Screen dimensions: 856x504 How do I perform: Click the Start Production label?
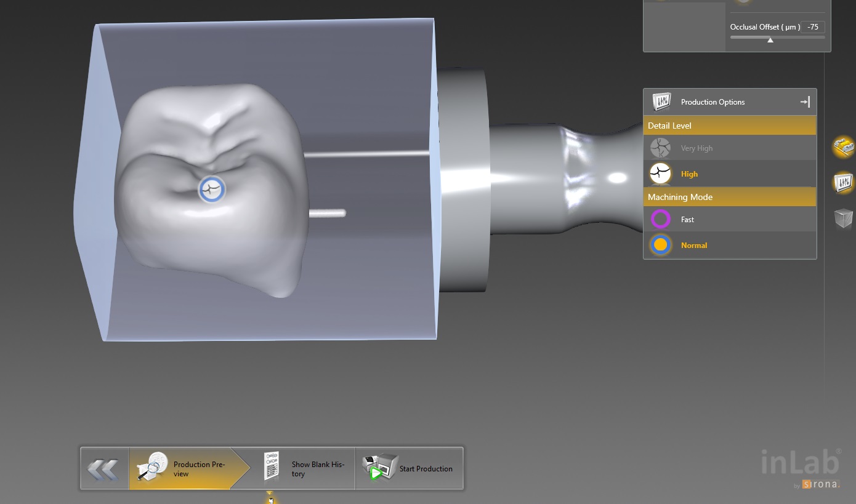[426, 469]
